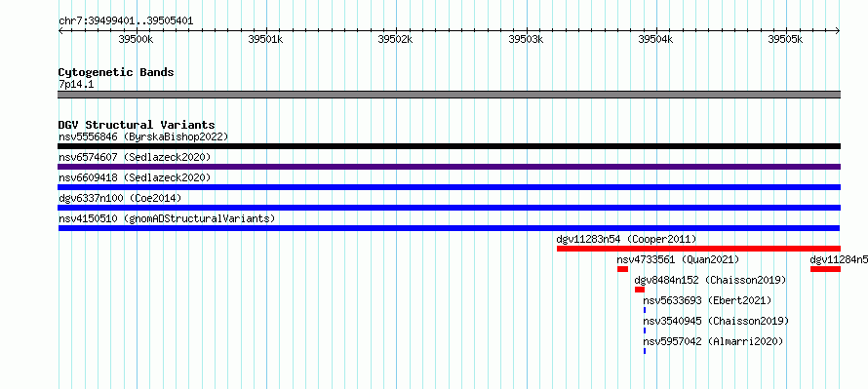Select the red dgv11283n54 Cooper2011 bar
This screenshot has height=389, width=868.
pyautogui.click(x=698, y=249)
